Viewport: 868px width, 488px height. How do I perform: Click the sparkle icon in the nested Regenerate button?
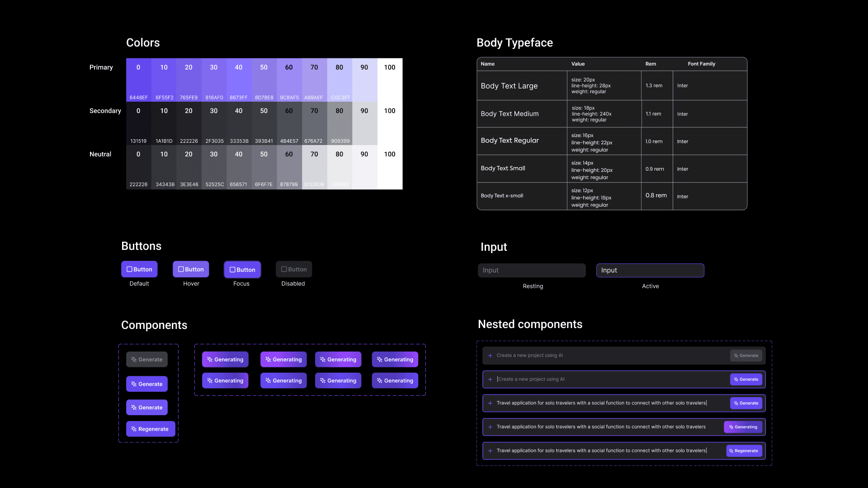pyautogui.click(x=731, y=451)
